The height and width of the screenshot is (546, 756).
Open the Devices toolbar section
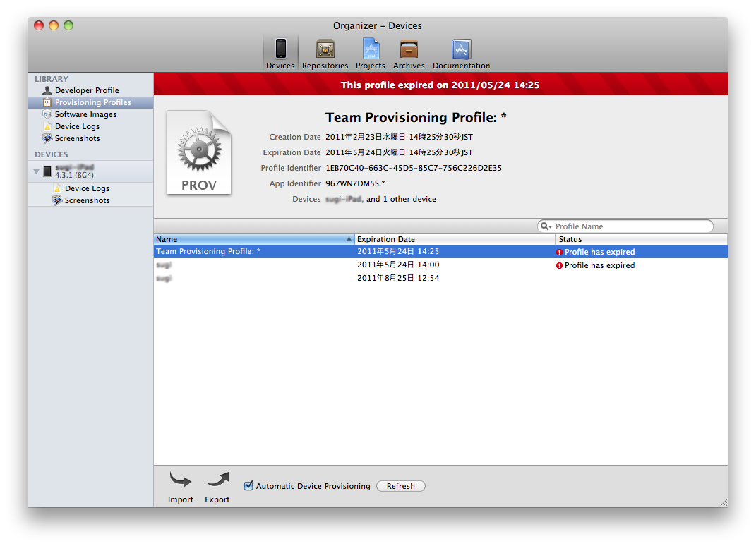click(280, 53)
